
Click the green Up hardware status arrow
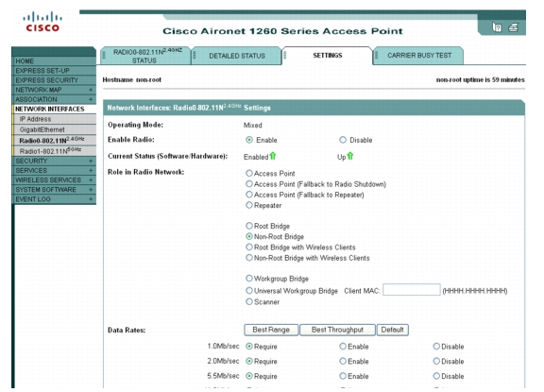pos(350,156)
